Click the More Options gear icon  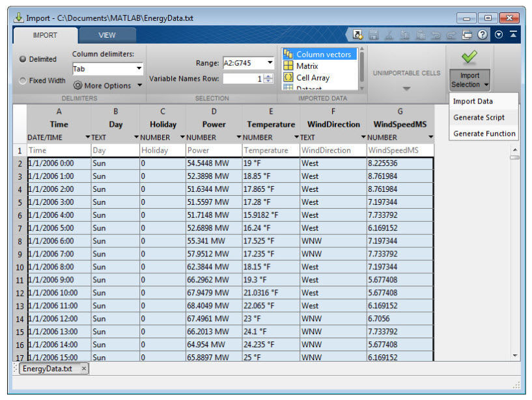77,86
